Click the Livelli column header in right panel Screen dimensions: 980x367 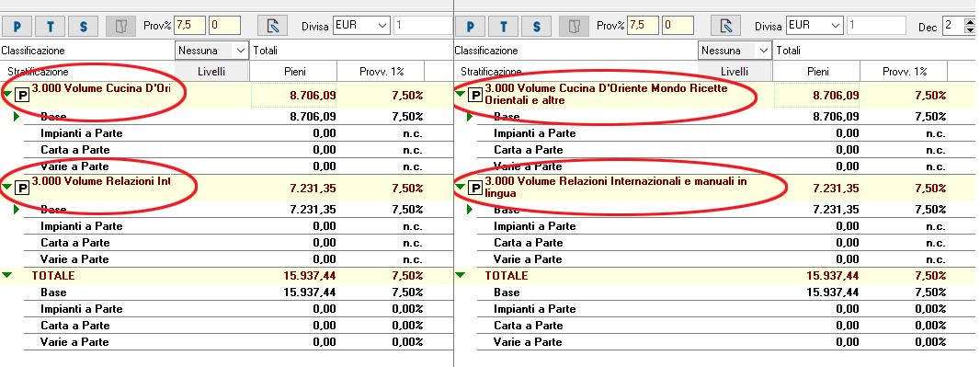coord(735,71)
